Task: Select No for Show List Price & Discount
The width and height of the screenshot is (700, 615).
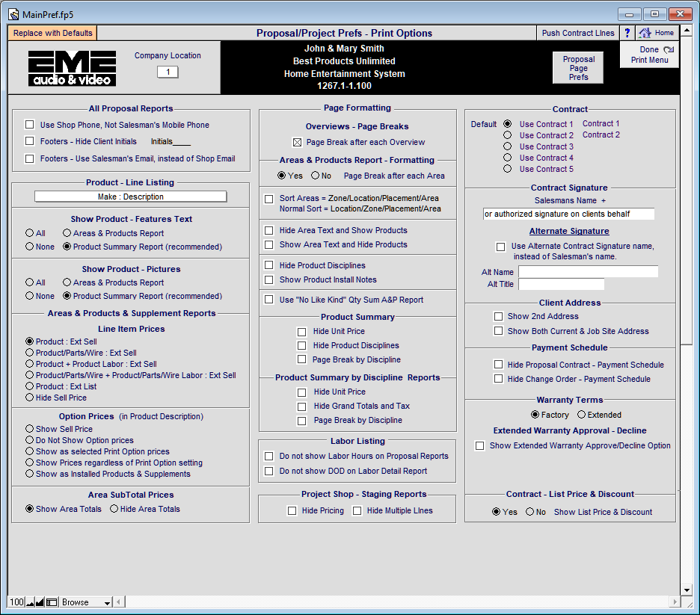Action: coord(530,512)
